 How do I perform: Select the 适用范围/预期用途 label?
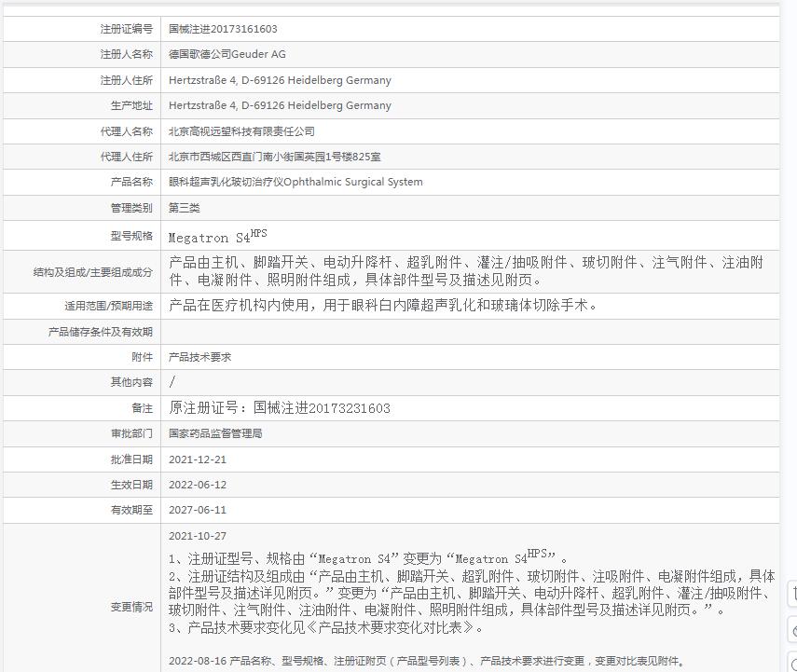[108, 306]
